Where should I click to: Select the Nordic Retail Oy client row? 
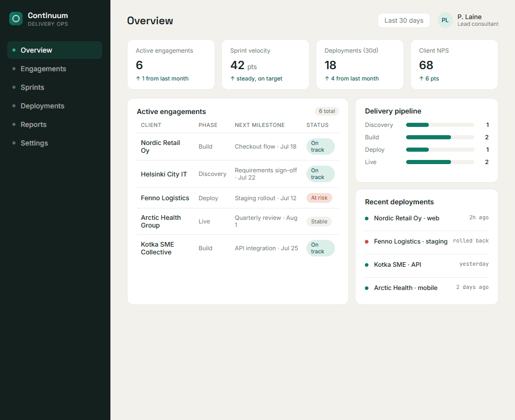point(238,147)
